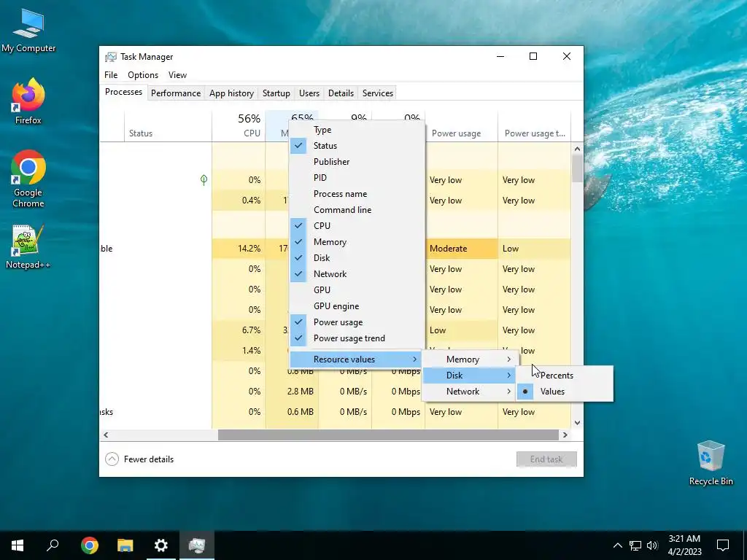Image resolution: width=747 pixels, height=560 pixels.
Task: Show hidden system tray icons
Action: [x=617, y=545]
